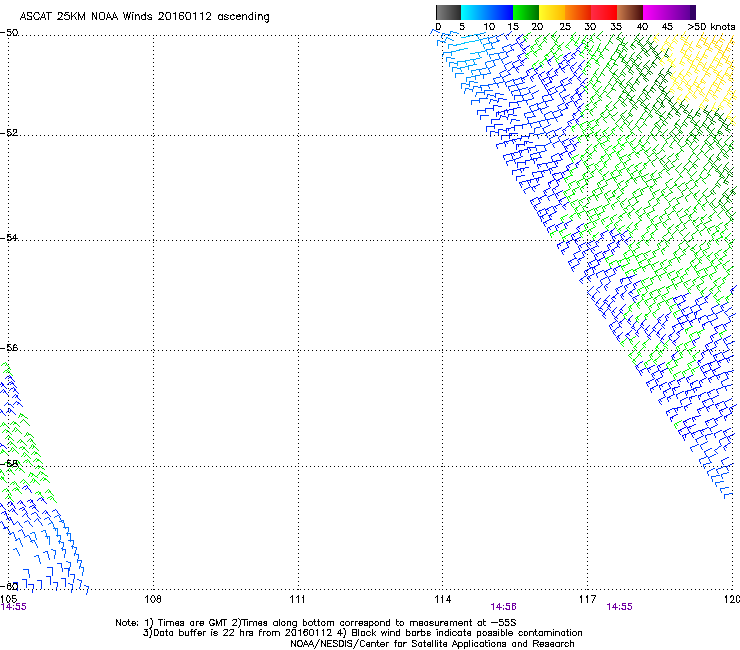
Task: Click the NOAA/NESDIS credit line
Action: 432,644
